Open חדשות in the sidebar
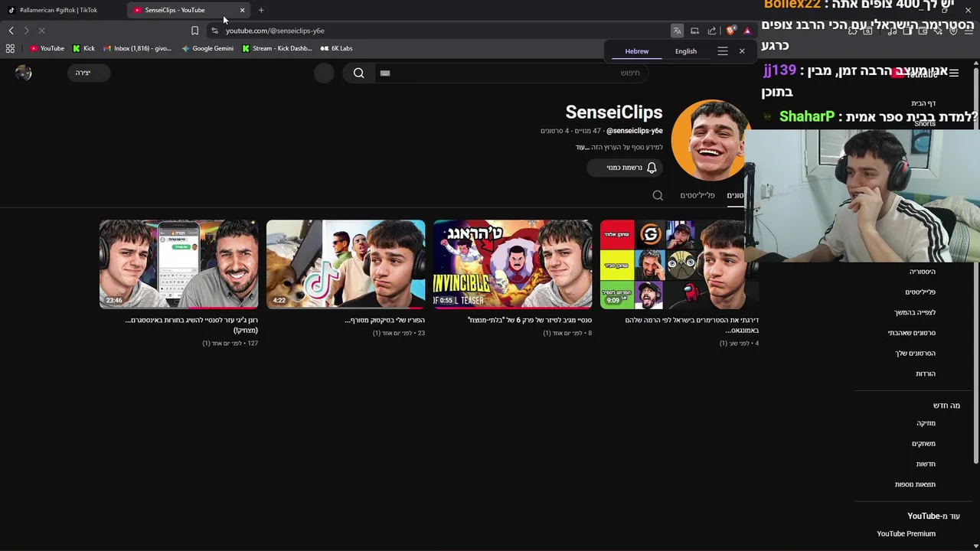980x551 pixels. 926,464
